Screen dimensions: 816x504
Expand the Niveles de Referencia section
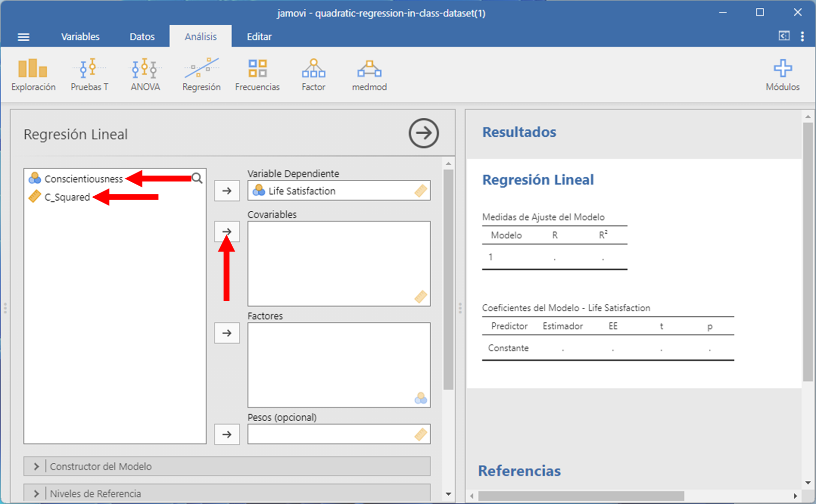[227, 493]
